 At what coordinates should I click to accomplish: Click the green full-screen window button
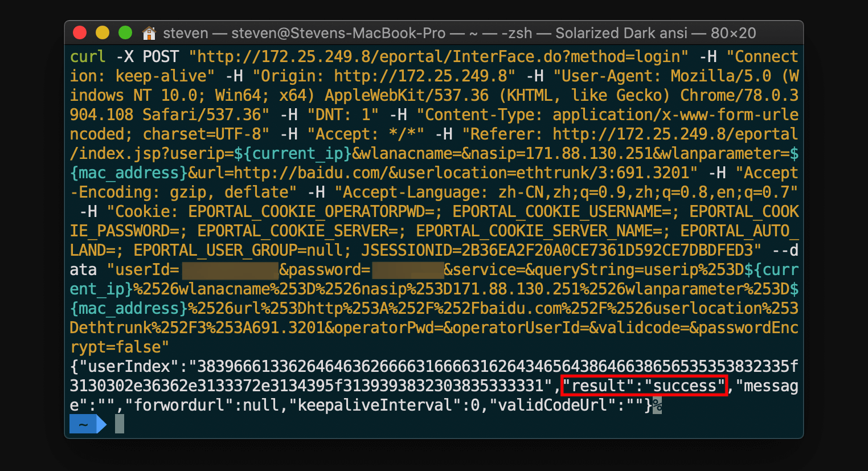click(125, 33)
